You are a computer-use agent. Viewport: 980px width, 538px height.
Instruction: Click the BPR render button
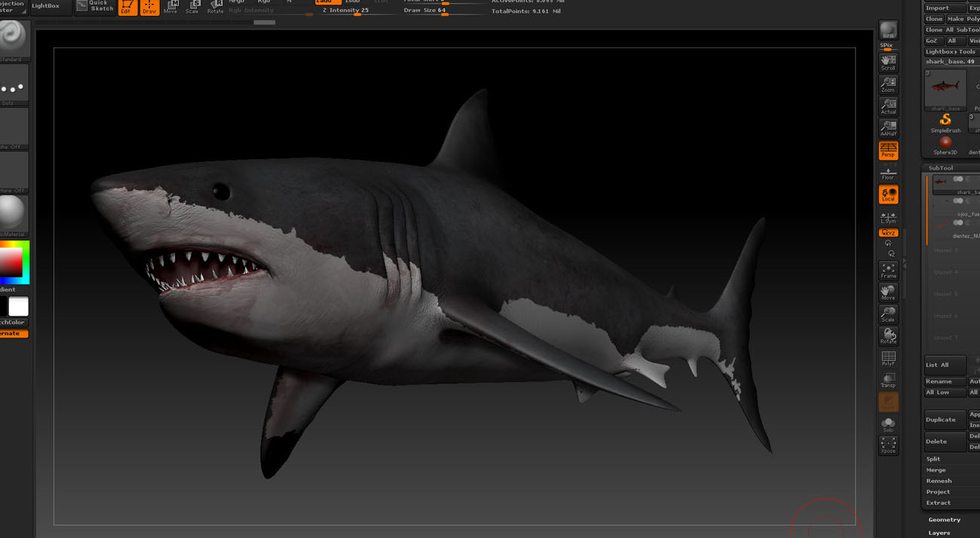click(x=888, y=31)
